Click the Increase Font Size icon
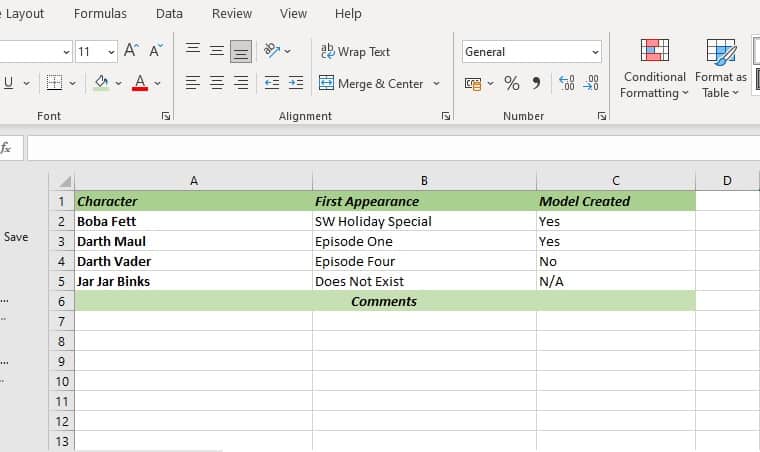This screenshot has height=452, width=760. tap(132, 51)
